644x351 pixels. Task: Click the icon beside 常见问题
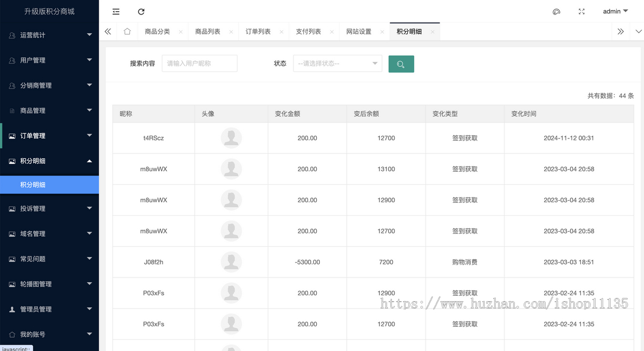(12, 259)
